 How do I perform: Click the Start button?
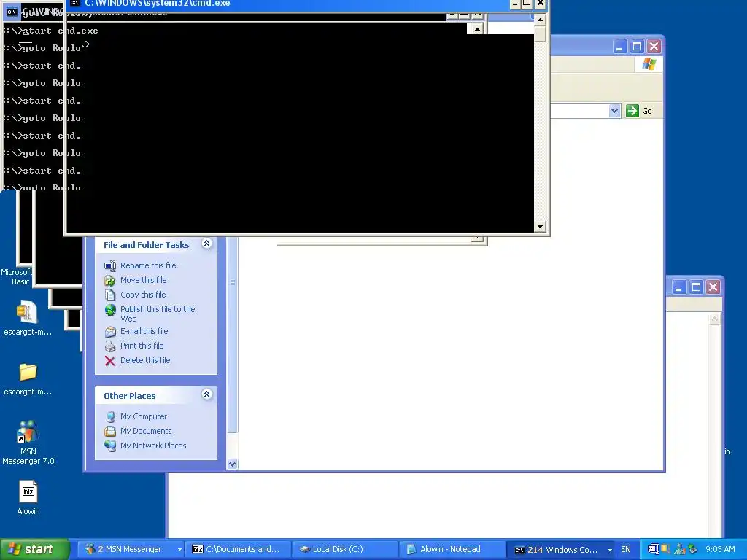tap(34, 550)
